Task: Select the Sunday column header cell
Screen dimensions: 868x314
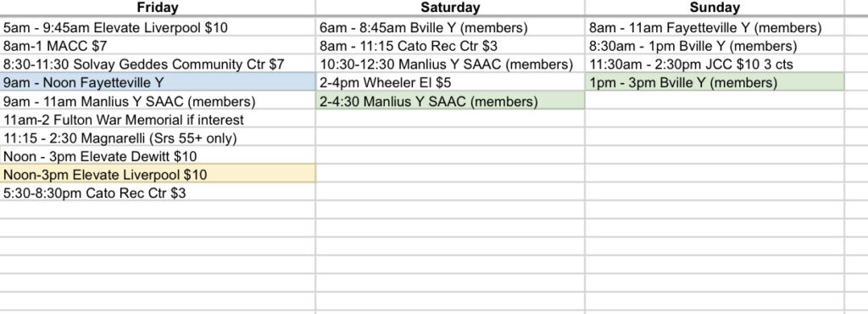Action: tap(715, 7)
